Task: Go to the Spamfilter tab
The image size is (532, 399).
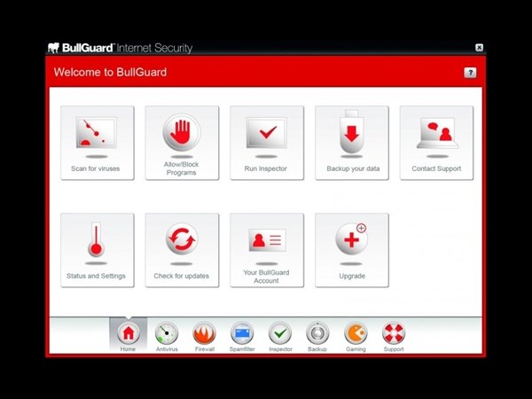Action: point(242,335)
